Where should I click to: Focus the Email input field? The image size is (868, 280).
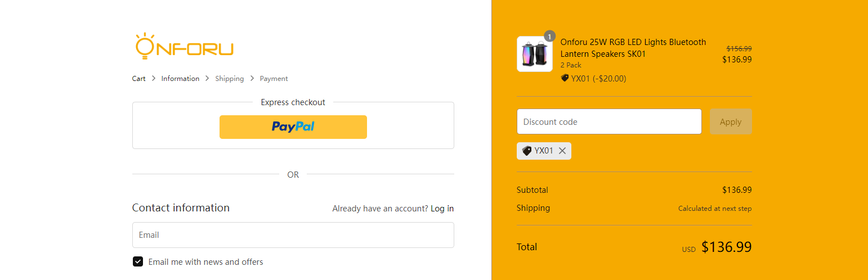coord(293,235)
